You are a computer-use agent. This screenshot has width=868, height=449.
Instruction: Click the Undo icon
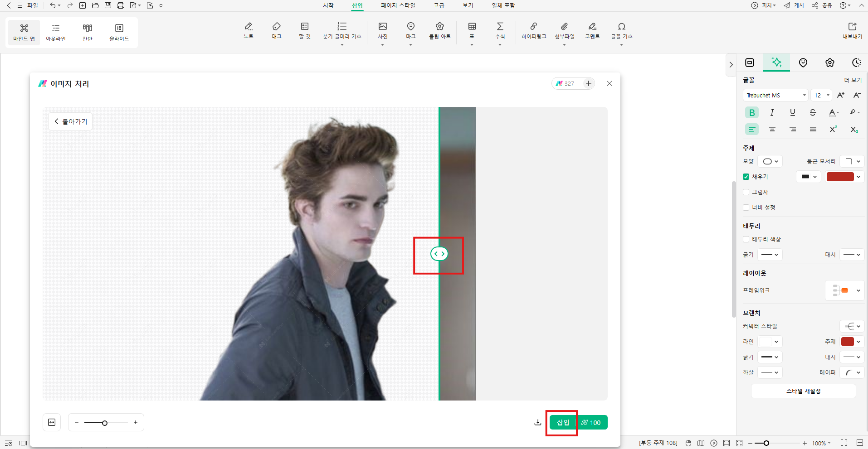pyautogui.click(x=53, y=5)
